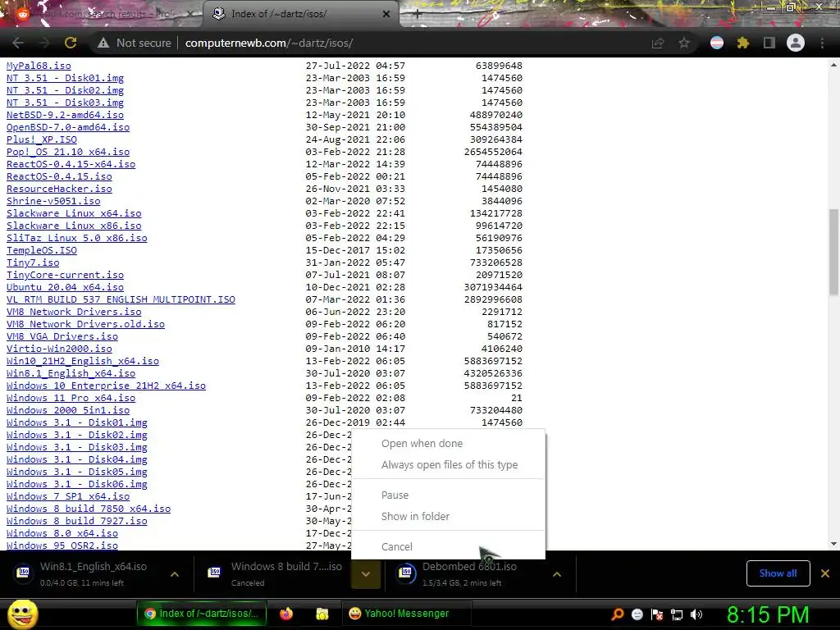Open Tiny7.iso link
The height and width of the screenshot is (630, 840).
33,262
